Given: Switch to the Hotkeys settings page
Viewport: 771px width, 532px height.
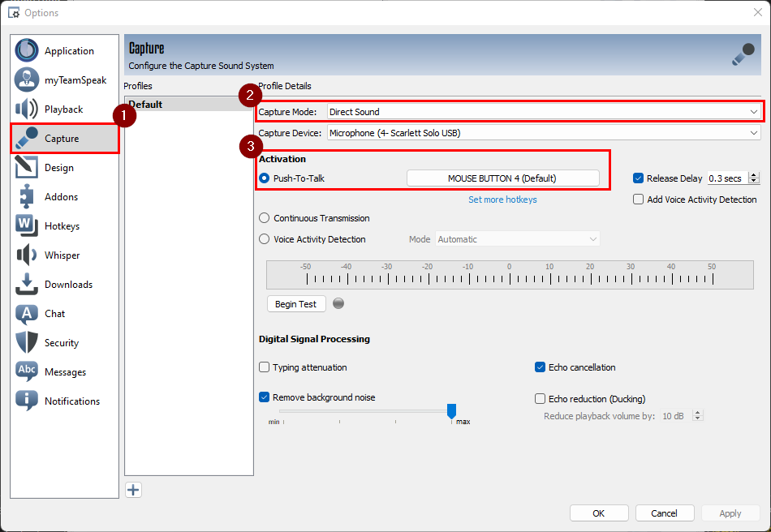Looking at the screenshot, I should pyautogui.click(x=26, y=225).
